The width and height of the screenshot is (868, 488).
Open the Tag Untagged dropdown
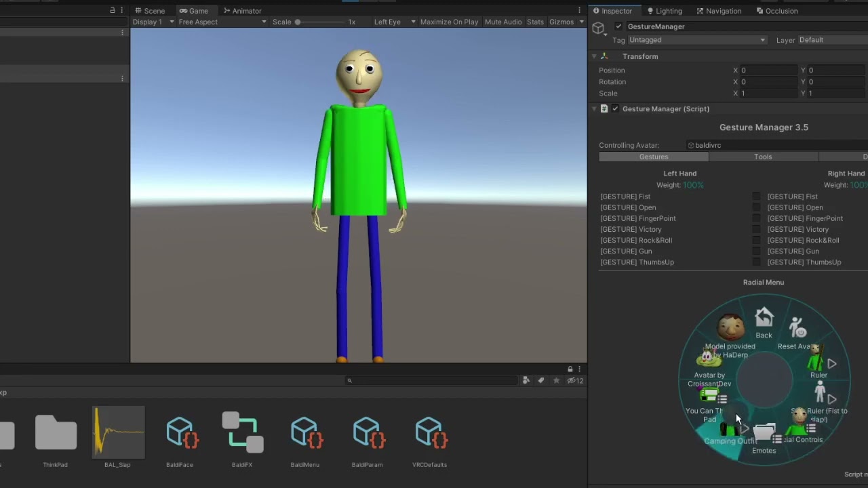click(697, 40)
